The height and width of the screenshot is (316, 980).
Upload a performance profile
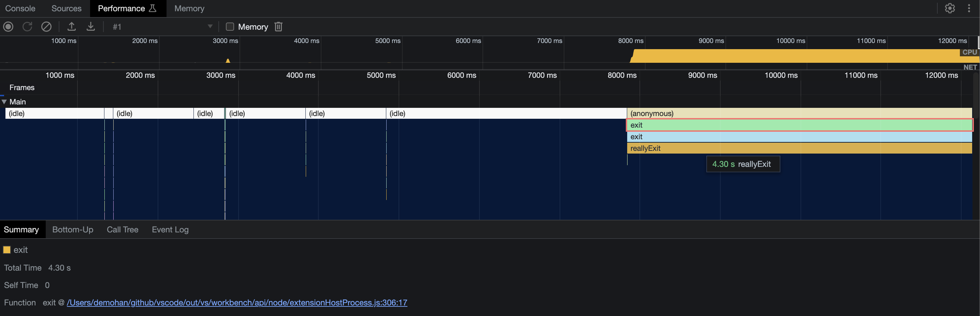coord(72,27)
